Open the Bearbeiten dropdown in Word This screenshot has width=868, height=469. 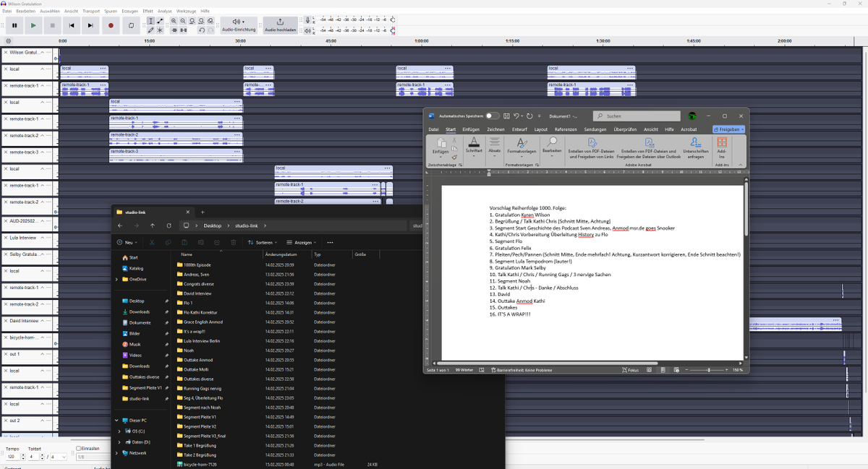(x=552, y=147)
